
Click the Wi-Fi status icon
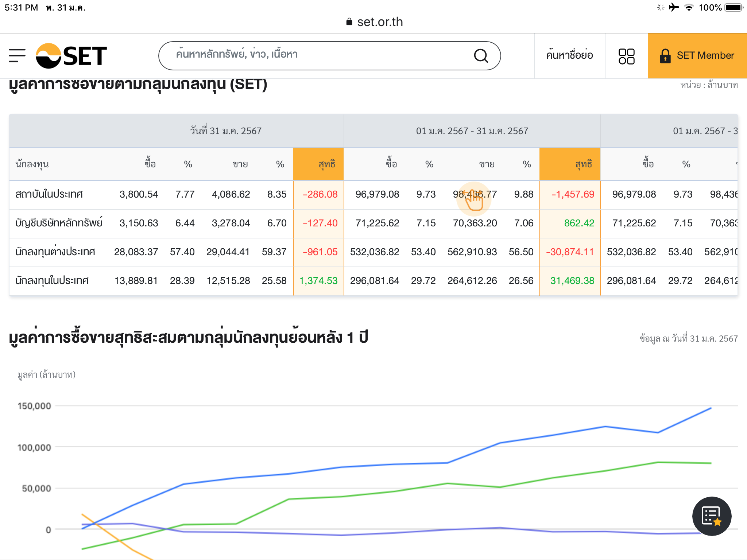click(x=689, y=7)
